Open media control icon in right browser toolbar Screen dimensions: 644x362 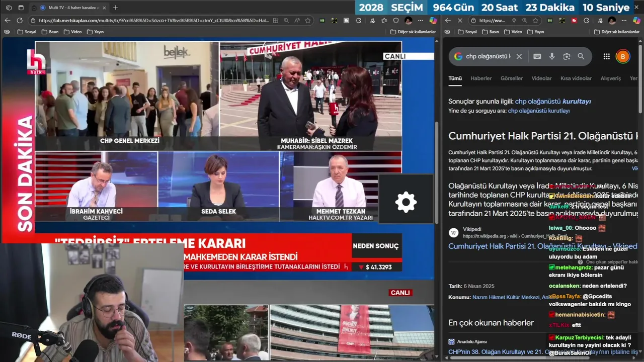pos(600,21)
